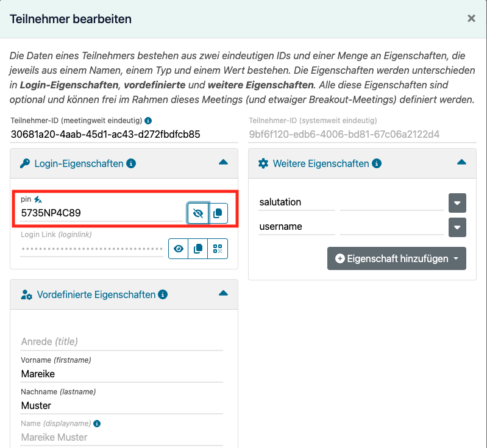
Task: Click the empty Anrede (title) field
Action: coord(122,341)
